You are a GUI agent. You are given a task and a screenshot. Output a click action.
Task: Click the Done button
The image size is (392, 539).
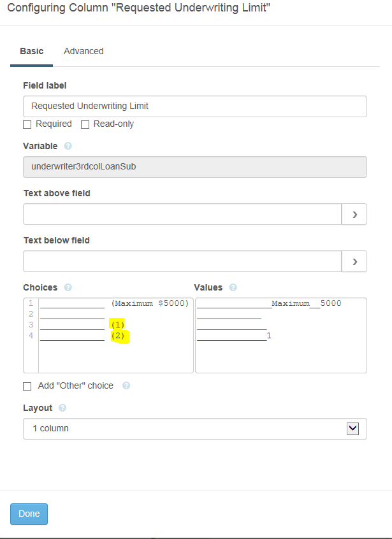pyautogui.click(x=29, y=514)
